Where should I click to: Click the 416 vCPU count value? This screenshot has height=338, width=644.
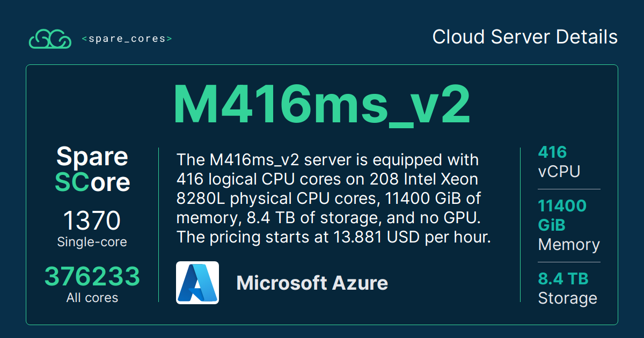pyautogui.click(x=552, y=152)
